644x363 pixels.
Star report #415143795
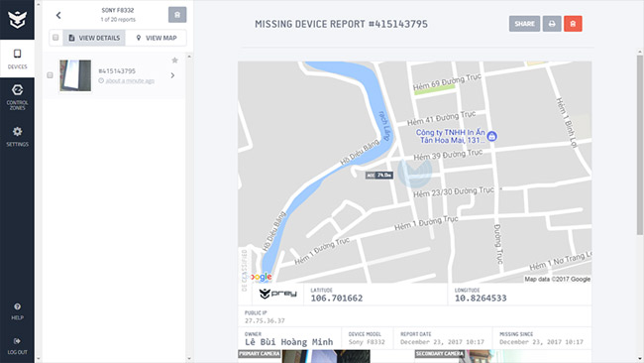coord(174,60)
